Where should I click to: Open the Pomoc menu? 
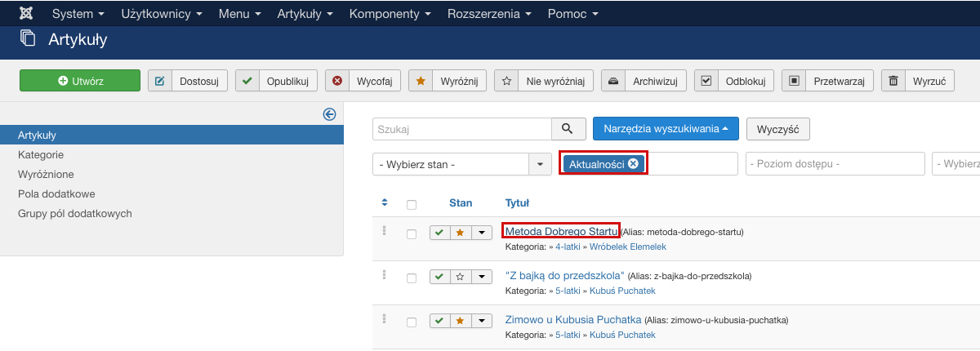572,14
